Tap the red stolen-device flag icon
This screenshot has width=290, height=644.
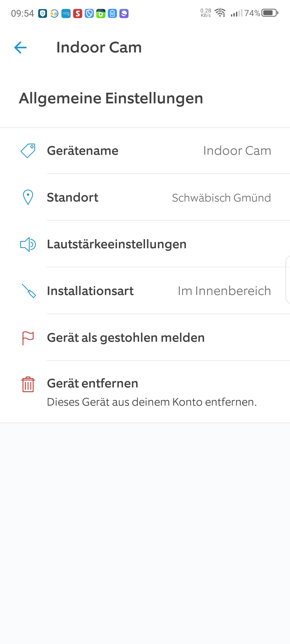[28, 338]
